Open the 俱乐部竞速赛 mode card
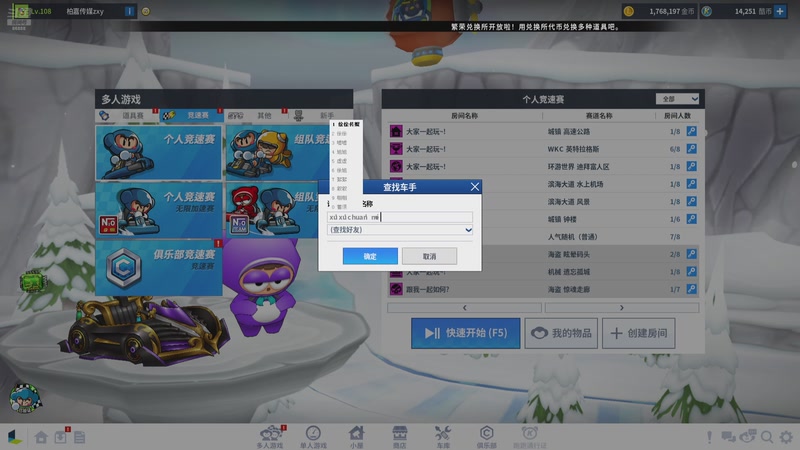Image resolution: width=800 pixels, height=450 pixels. coord(159,267)
